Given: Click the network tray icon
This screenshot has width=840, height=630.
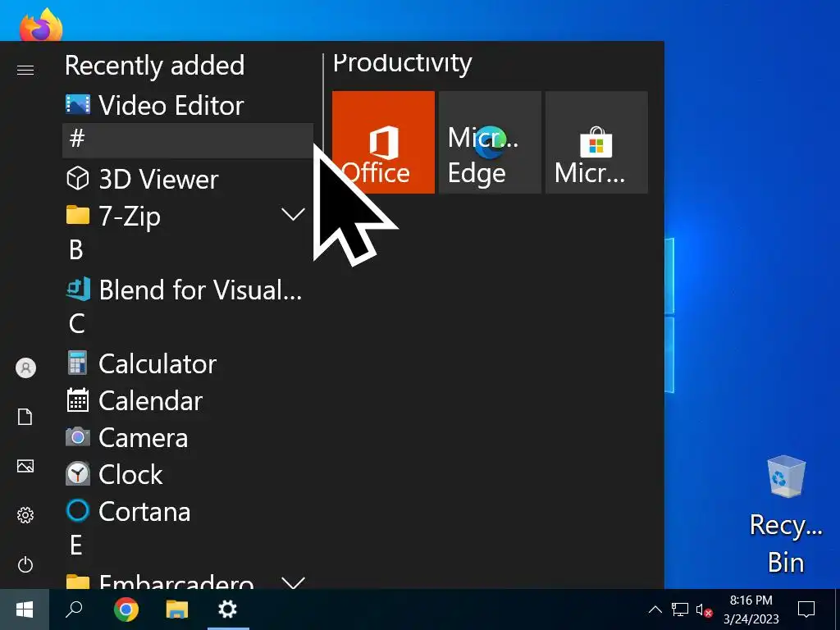Looking at the screenshot, I should click(x=680, y=609).
